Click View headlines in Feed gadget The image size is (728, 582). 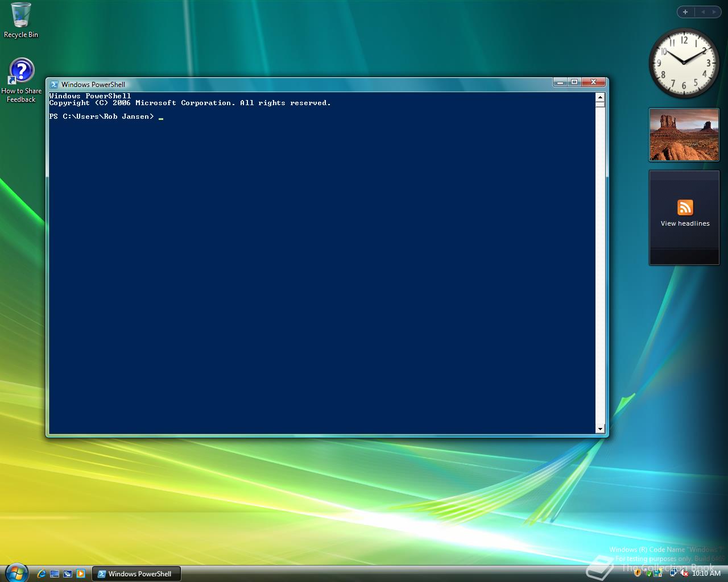point(685,223)
